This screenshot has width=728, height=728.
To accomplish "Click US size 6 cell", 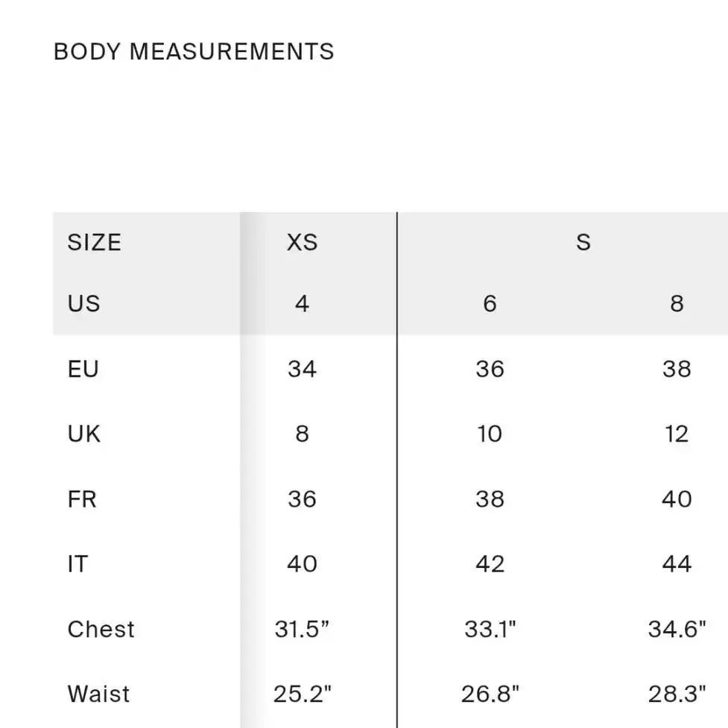I will click(490, 303).
